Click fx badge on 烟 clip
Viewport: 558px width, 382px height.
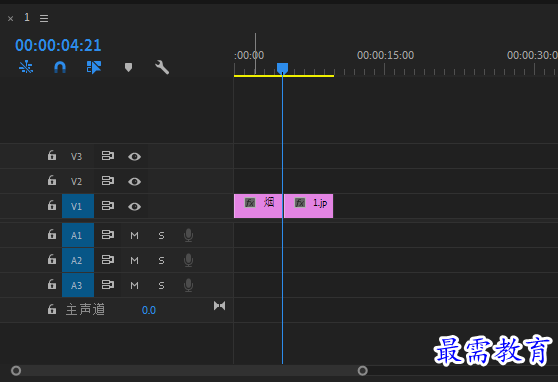pyautogui.click(x=250, y=203)
